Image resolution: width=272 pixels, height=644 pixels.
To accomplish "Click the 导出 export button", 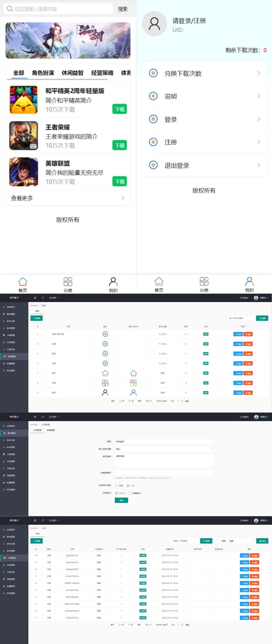I will coord(262,541).
